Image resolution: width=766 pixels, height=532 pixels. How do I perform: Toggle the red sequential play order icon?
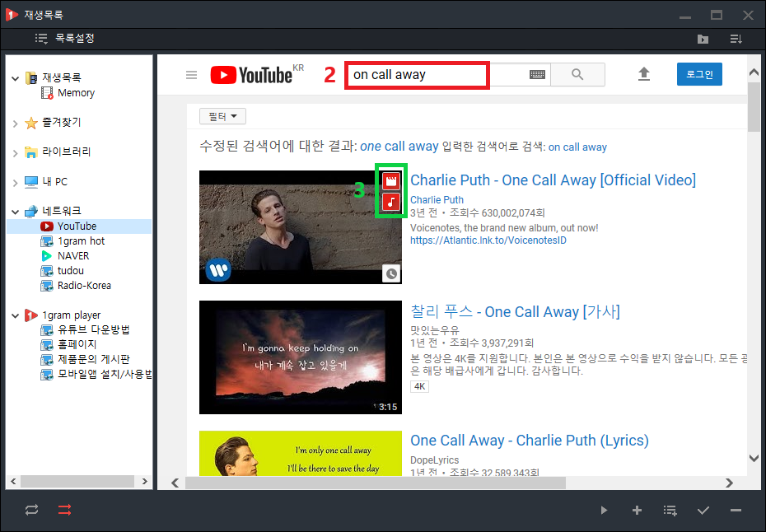[64, 510]
